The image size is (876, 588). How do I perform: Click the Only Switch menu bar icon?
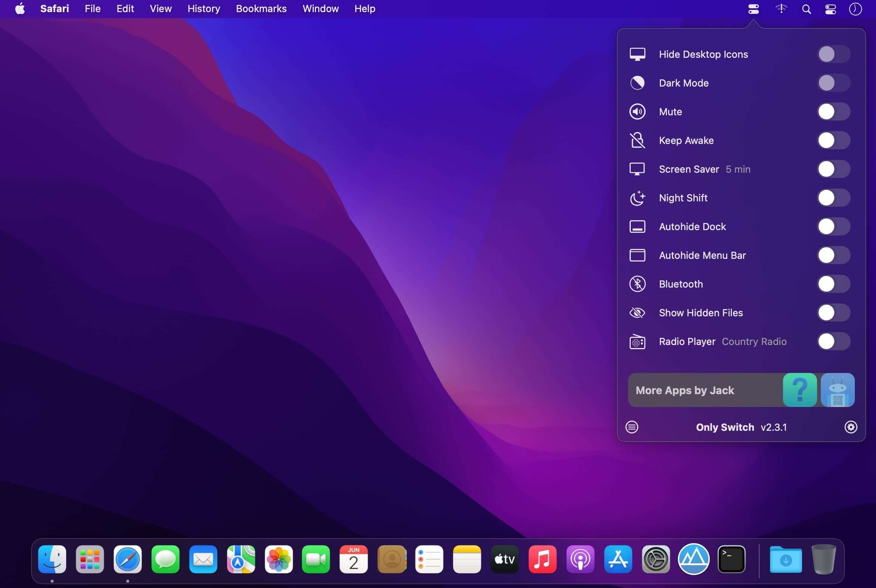coord(753,9)
